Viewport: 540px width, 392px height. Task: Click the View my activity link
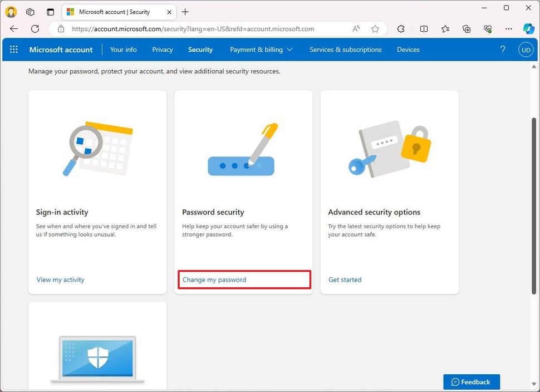tap(60, 280)
